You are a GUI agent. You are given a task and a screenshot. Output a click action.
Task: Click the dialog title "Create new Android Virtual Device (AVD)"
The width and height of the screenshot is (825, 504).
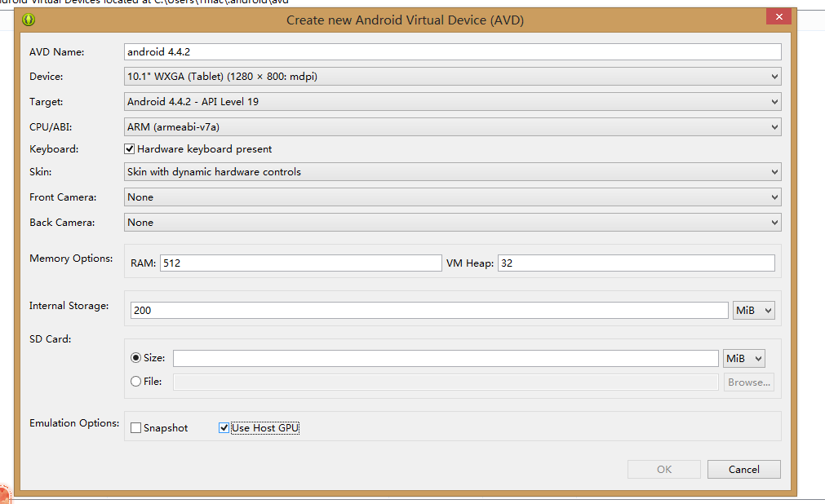[x=405, y=20]
